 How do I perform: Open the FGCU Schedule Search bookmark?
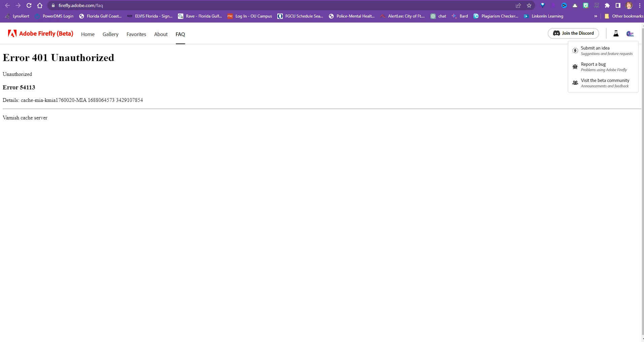pyautogui.click(x=300, y=16)
